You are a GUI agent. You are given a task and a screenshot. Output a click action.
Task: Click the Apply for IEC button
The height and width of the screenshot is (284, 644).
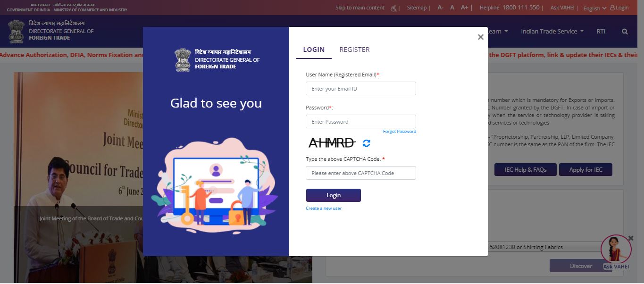pyautogui.click(x=585, y=169)
